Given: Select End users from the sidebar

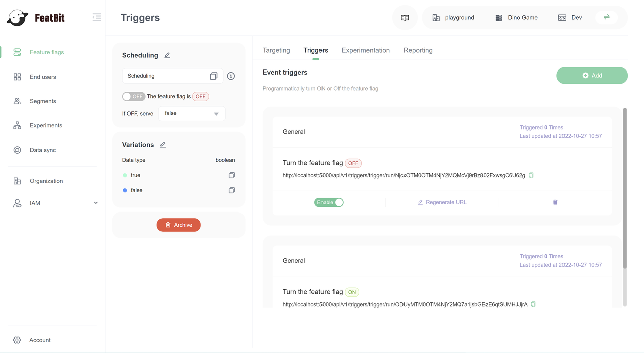Looking at the screenshot, I should 42,77.
